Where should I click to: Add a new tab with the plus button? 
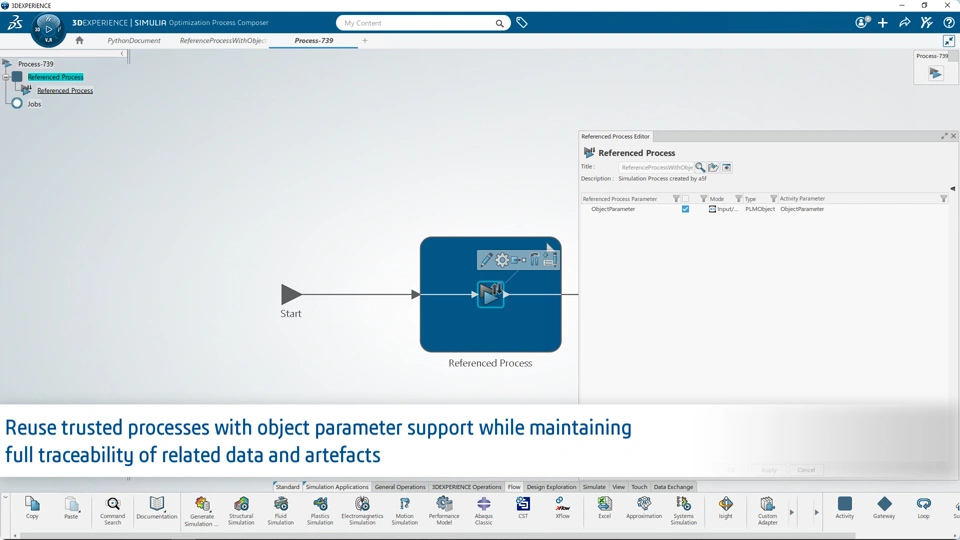click(x=365, y=40)
